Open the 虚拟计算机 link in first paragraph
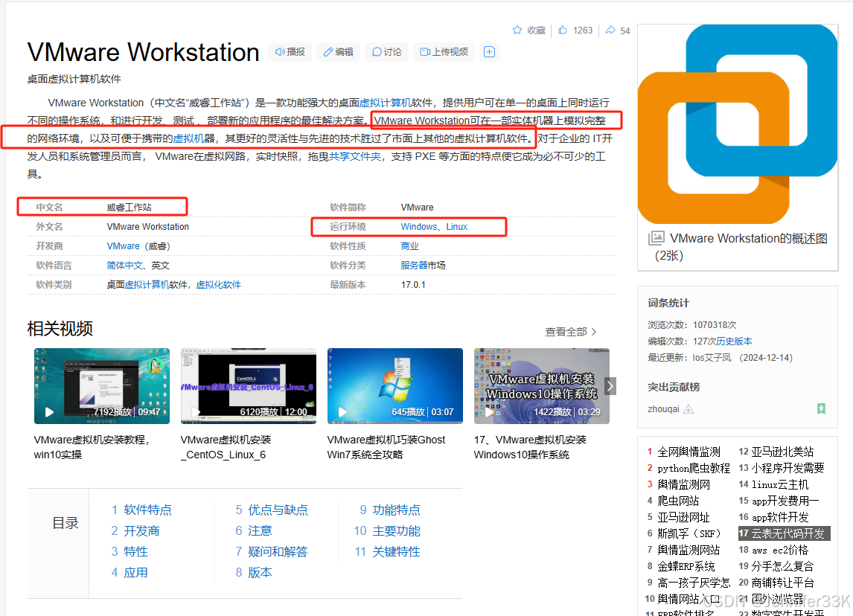 (x=385, y=103)
